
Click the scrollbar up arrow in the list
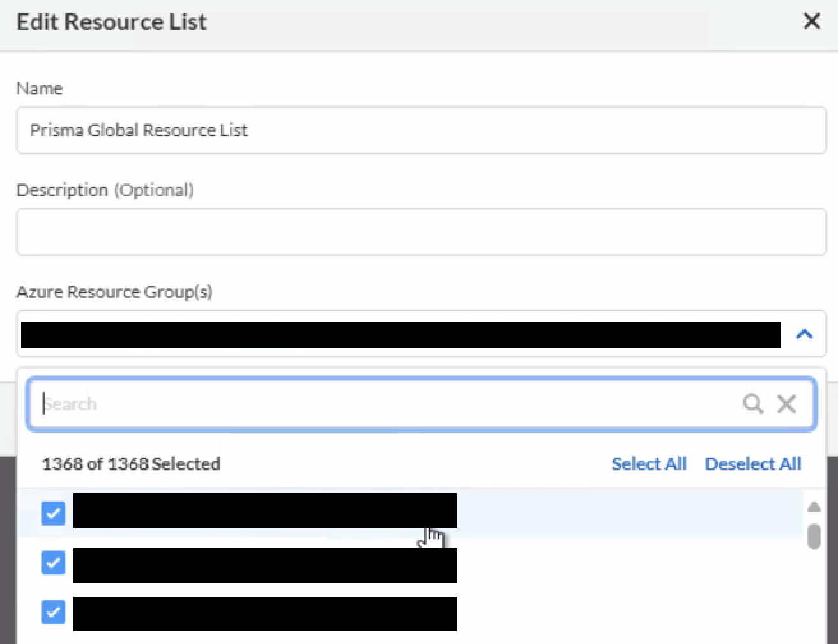point(814,507)
